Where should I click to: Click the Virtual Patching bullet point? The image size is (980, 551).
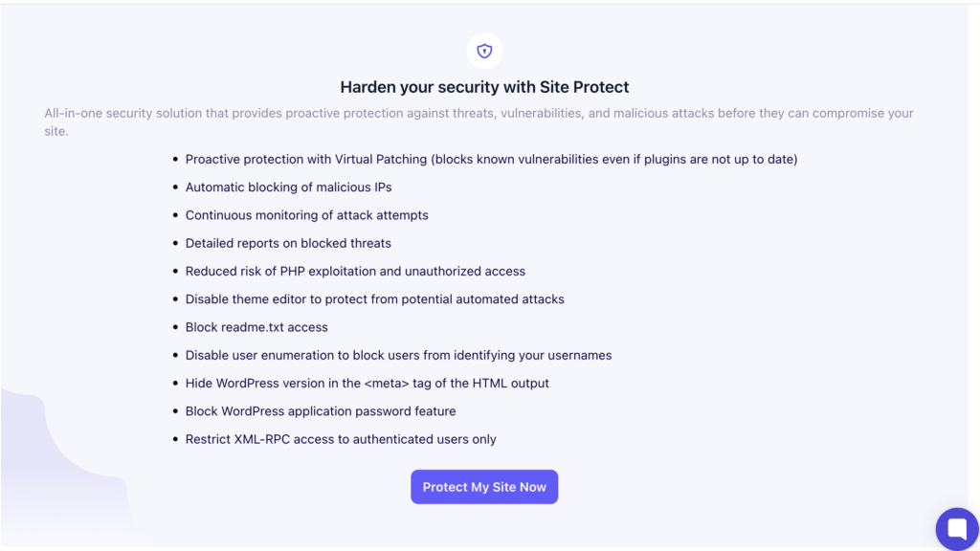click(x=491, y=159)
